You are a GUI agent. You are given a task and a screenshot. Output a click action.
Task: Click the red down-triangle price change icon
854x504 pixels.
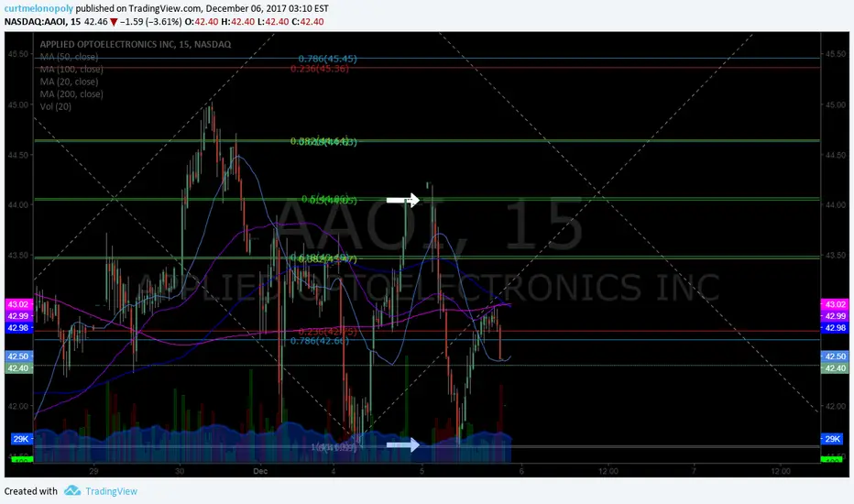tap(114, 22)
